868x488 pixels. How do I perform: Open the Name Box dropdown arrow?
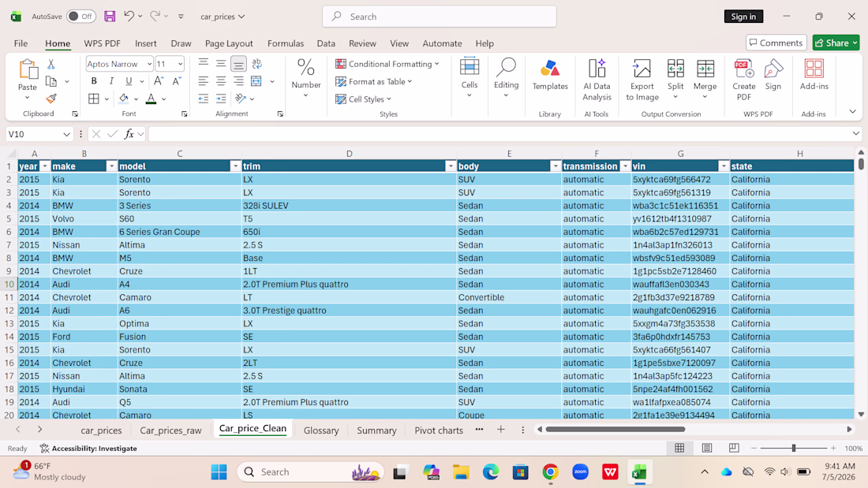(x=66, y=134)
